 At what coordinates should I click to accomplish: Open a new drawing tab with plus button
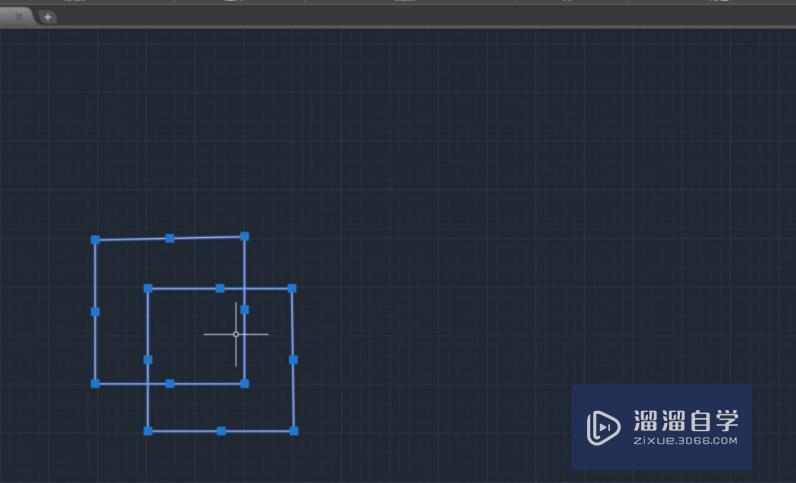tap(47, 17)
